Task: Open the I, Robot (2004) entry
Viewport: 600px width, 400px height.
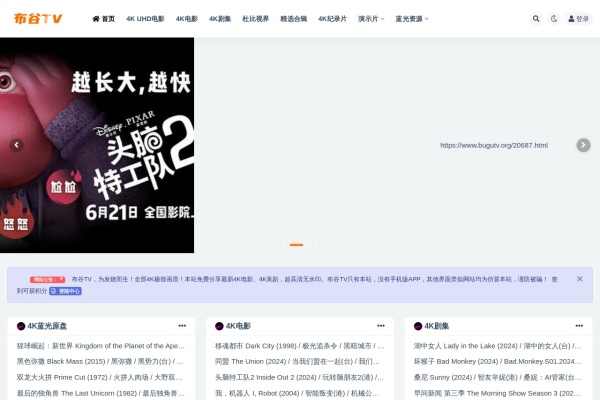Action: tap(297, 393)
